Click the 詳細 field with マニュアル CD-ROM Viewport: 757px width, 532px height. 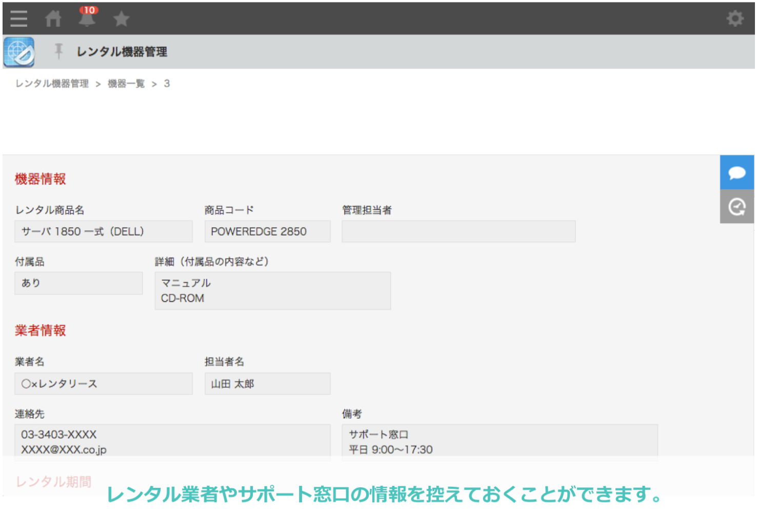click(x=273, y=291)
